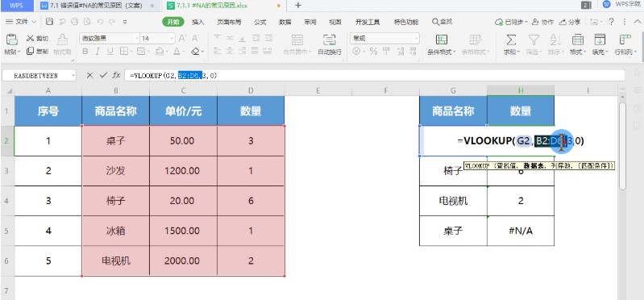Click the vertical scrollbar on the right
The height and width of the screenshot is (300, 644).
pos(623,145)
